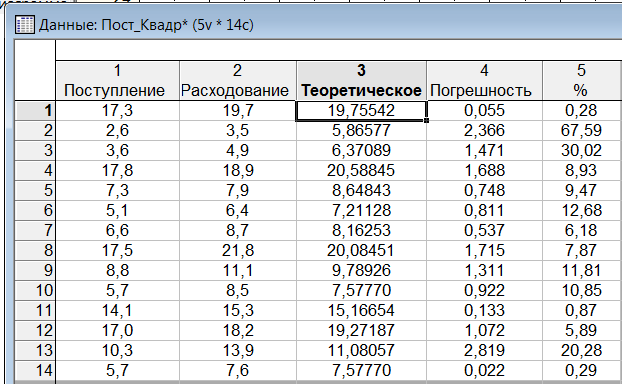Click cell 0,29 in % column
This screenshot has height=384, width=622.
coord(582,371)
